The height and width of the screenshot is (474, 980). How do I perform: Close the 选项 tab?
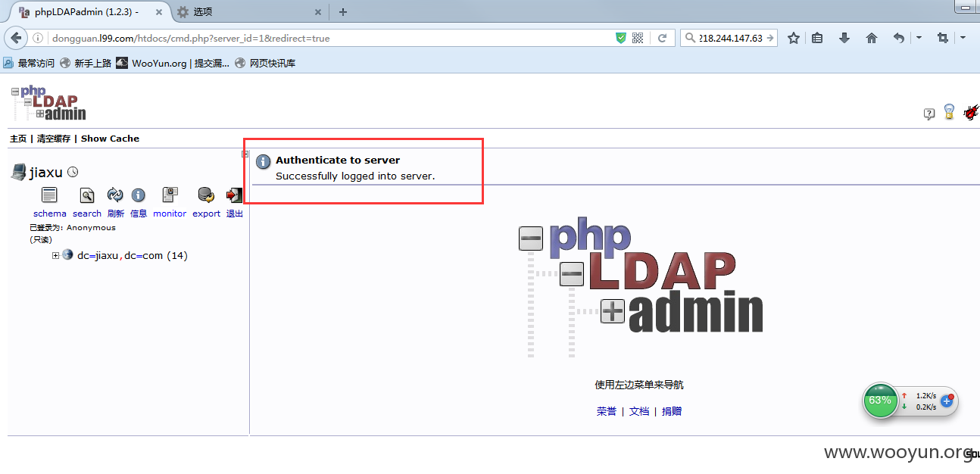317,12
